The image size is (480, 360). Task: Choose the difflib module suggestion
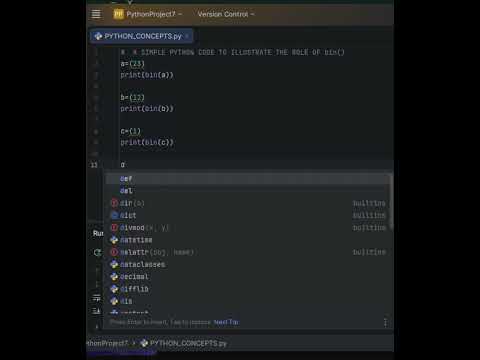(x=248, y=289)
